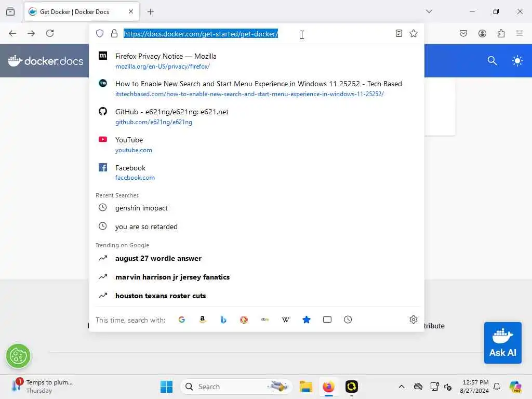This screenshot has height=399, width=532.
Task: Open weather widget Temps to plummet
Action: [x=42, y=387]
